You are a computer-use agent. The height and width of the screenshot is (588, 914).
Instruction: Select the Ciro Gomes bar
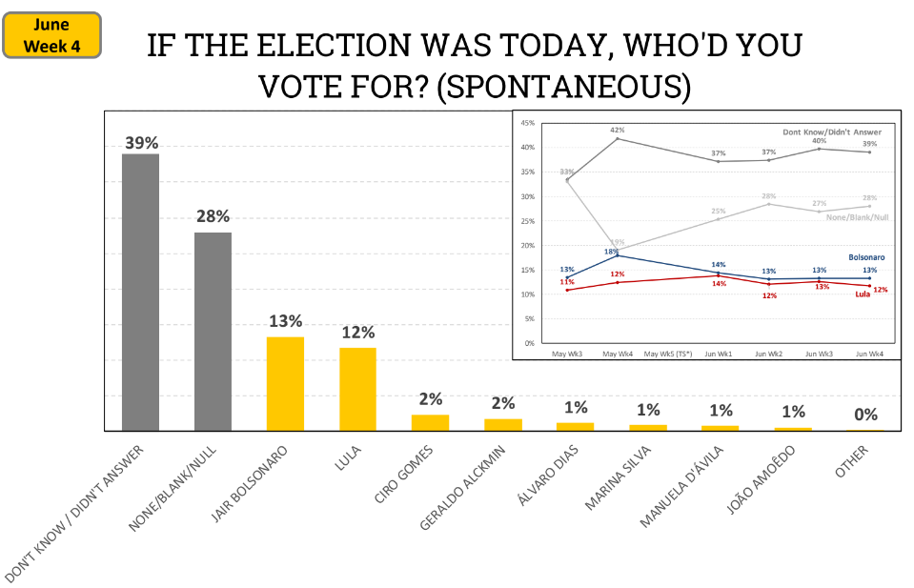430,422
